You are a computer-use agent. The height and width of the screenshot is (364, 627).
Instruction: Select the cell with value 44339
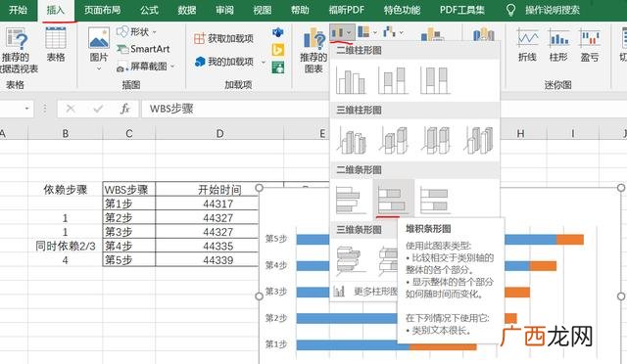point(218,260)
